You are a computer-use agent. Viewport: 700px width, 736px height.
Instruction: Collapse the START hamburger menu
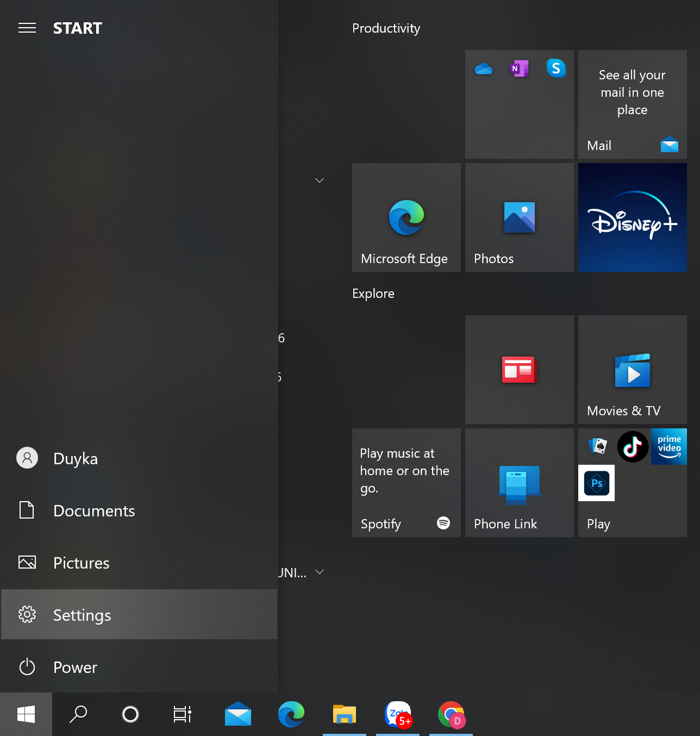click(x=27, y=28)
